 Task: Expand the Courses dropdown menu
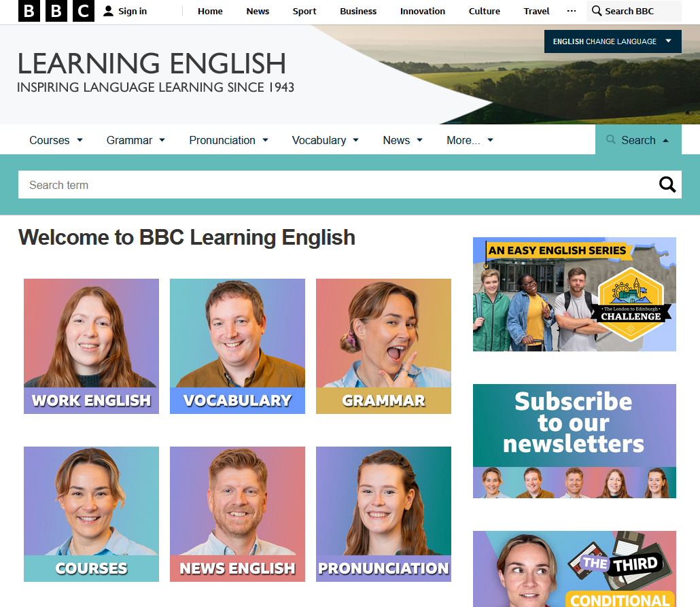[56, 140]
